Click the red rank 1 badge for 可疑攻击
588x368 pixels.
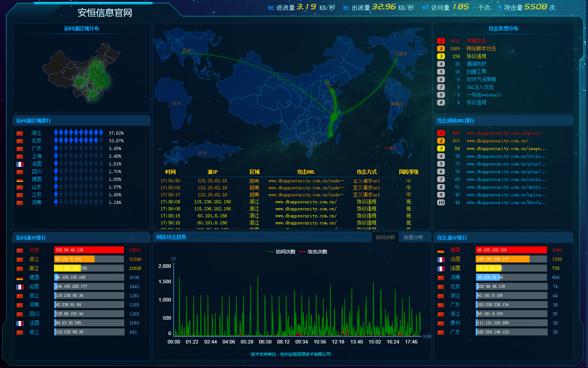[441, 41]
